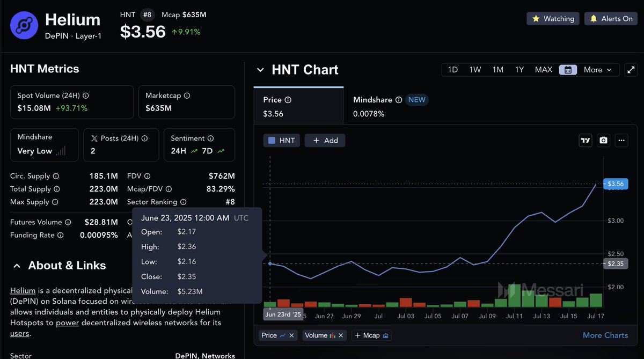Add the Mcap series to chart
This screenshot has height=359, width=644.
(x=372, y=335)
